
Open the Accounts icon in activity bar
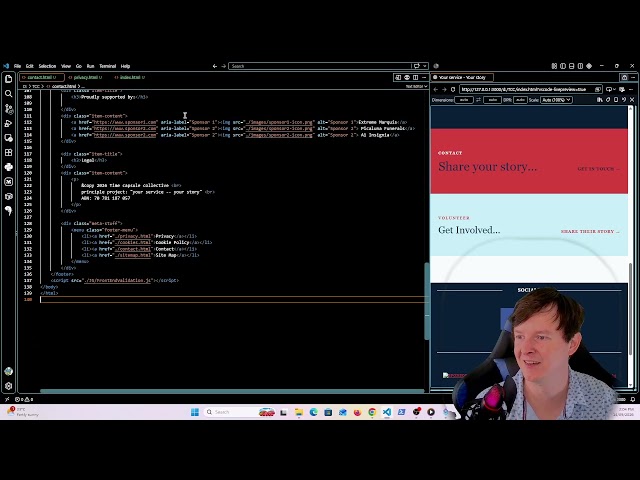[x=9, y=371]
